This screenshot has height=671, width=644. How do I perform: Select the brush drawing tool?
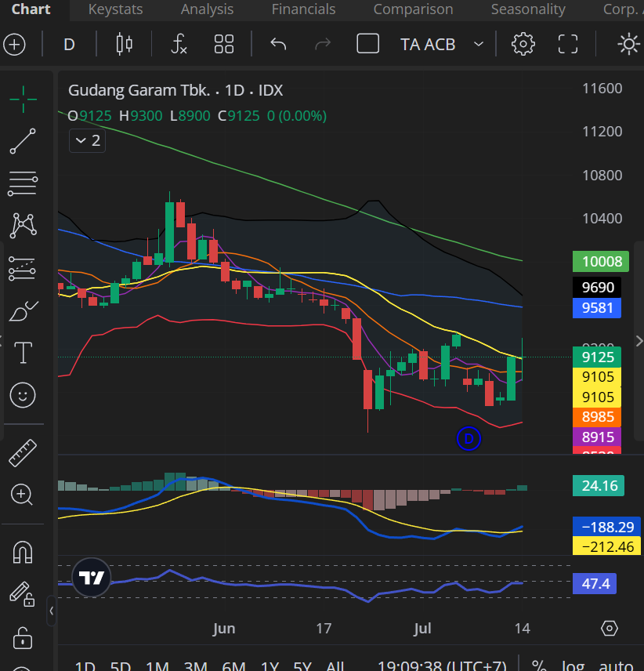[23, 311]
